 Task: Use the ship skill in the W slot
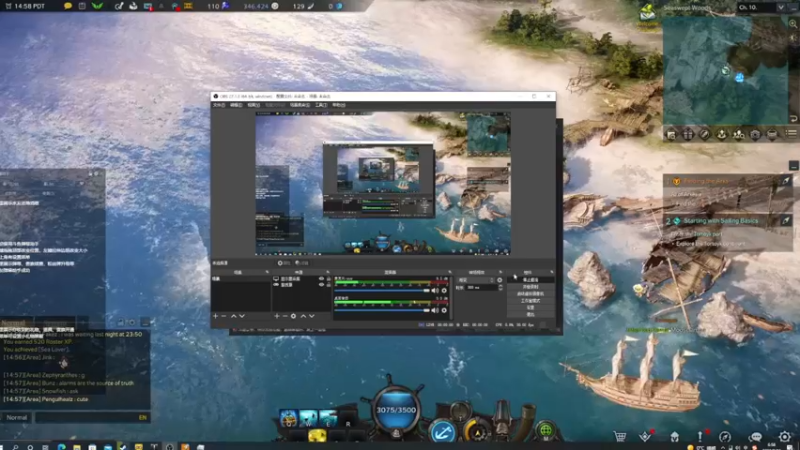click(308, 418)
